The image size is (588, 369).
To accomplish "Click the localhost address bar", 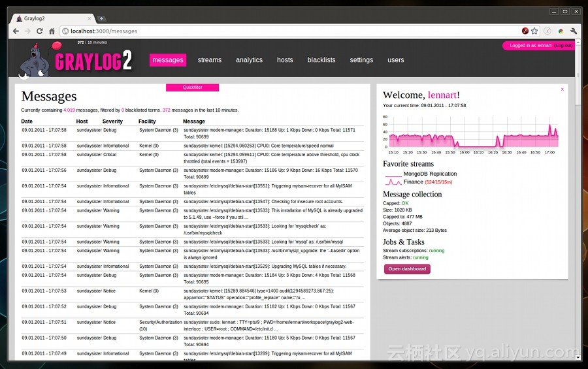I will point(287,31).
